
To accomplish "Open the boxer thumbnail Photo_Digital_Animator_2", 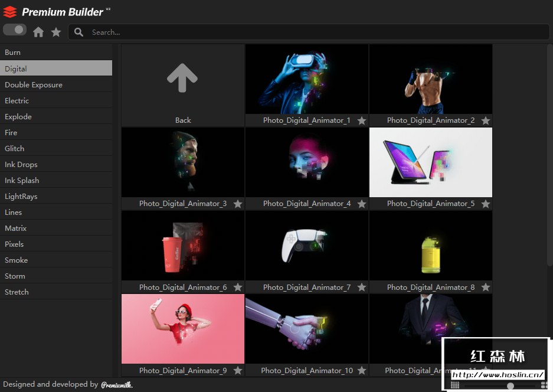I will (x=431, y=79).
